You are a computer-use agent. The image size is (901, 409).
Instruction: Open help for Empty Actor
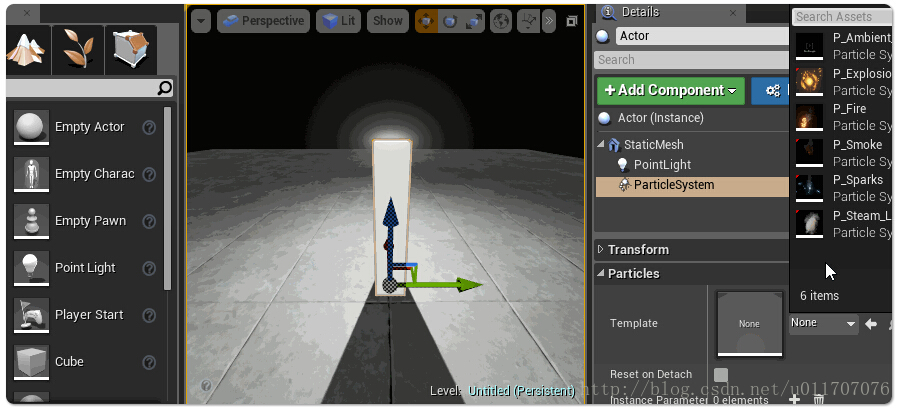[x=149, y=127]
